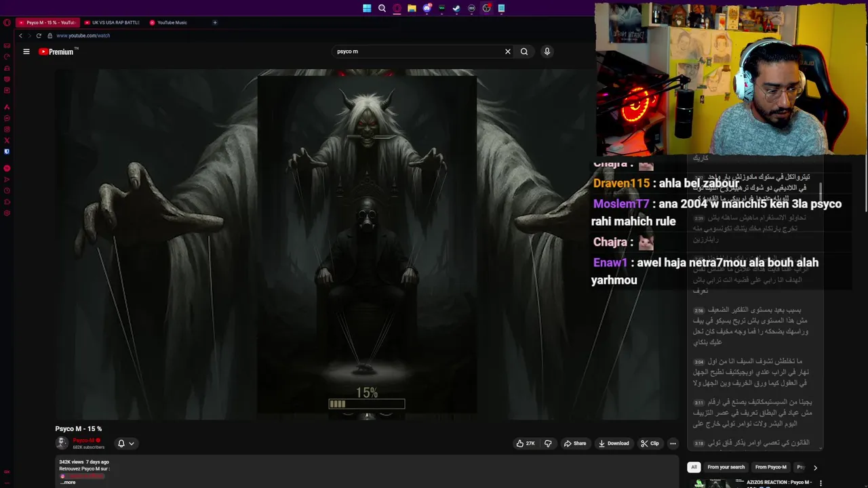Click the video player area
This screenshot has height=488, width=868.
367,244
